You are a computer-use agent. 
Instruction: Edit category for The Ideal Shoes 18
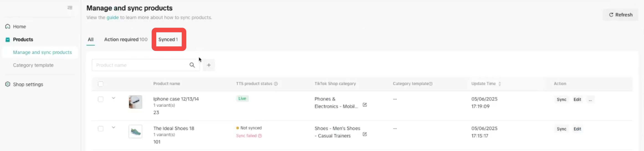coord(365,134)
